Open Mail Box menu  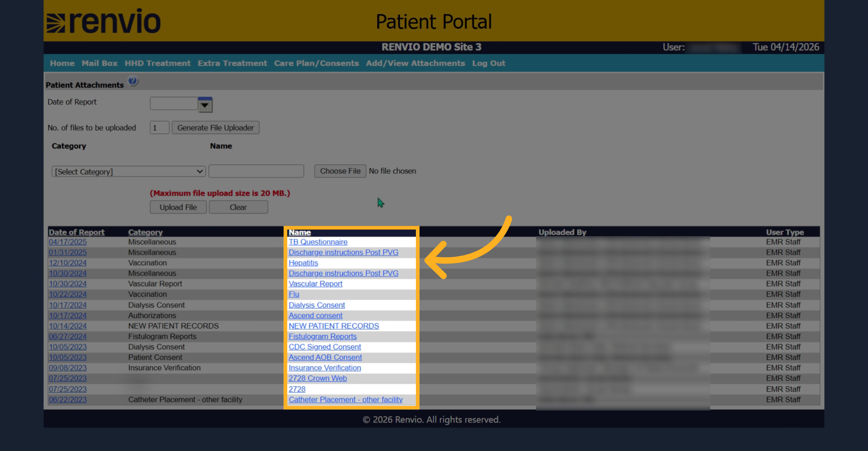tap(99, 63)
